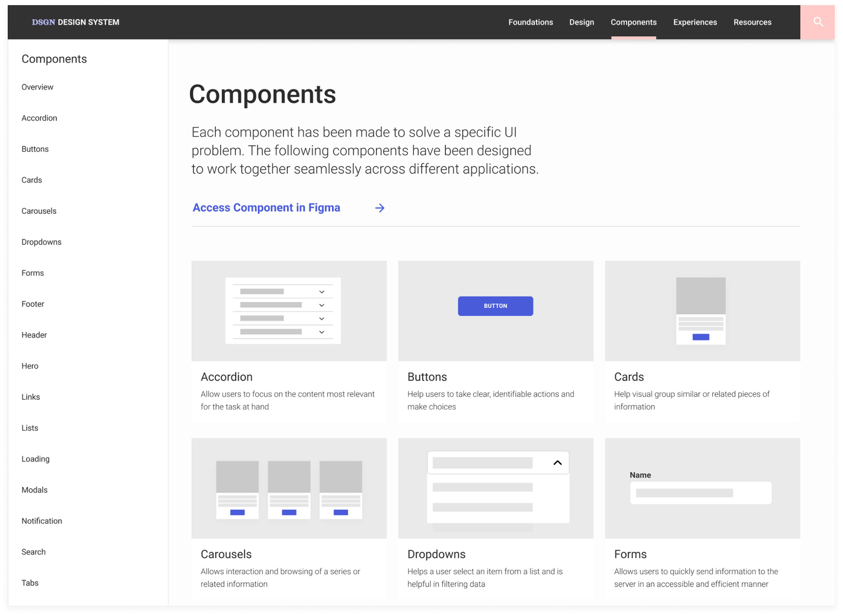Select Links in the sidebar

tap(30, 397)
